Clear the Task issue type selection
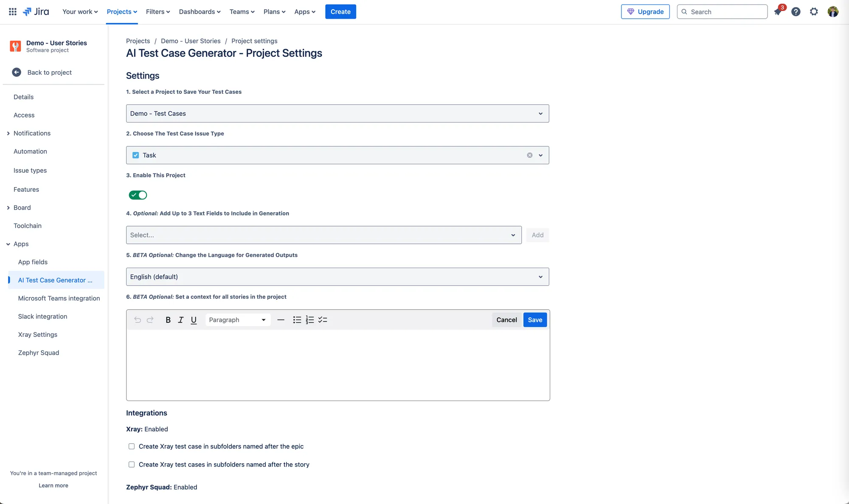The image size is (849, 504). (530, 155)
